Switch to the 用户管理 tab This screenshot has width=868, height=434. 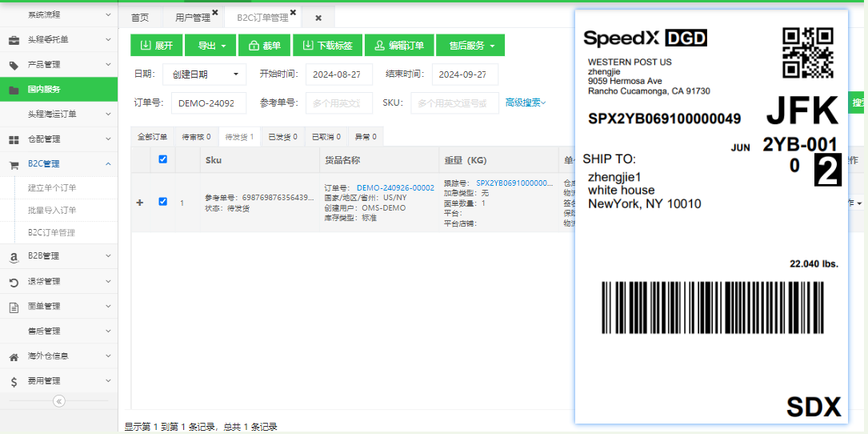[x=193, y=18]
